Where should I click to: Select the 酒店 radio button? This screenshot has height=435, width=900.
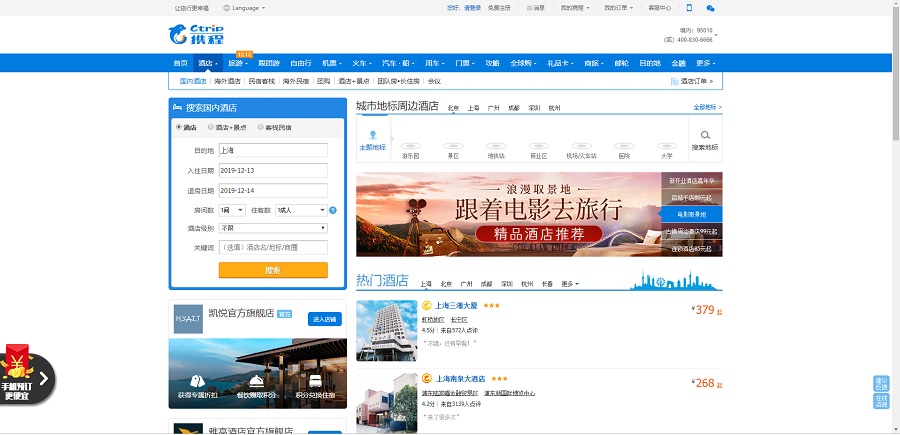(178, 127)
